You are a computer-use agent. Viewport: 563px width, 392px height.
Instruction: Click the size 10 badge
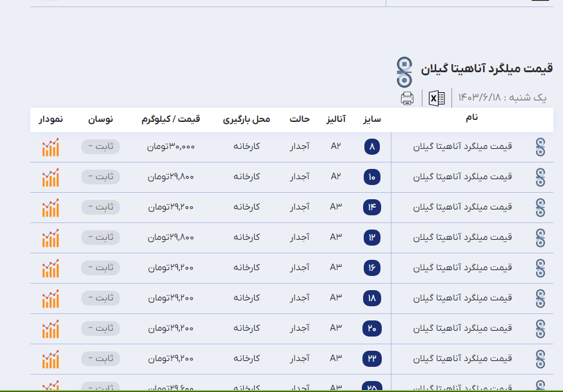[x=372, y=177]
